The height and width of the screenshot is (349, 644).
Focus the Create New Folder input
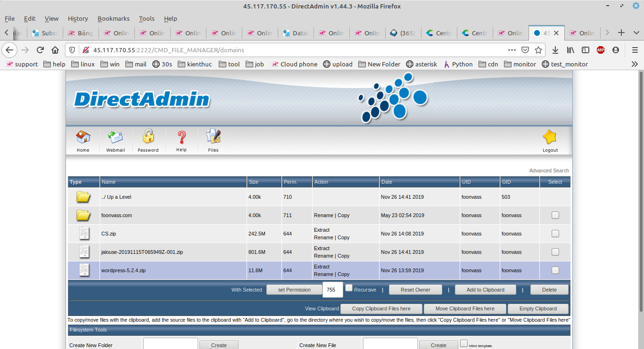[x=171, y=344]
